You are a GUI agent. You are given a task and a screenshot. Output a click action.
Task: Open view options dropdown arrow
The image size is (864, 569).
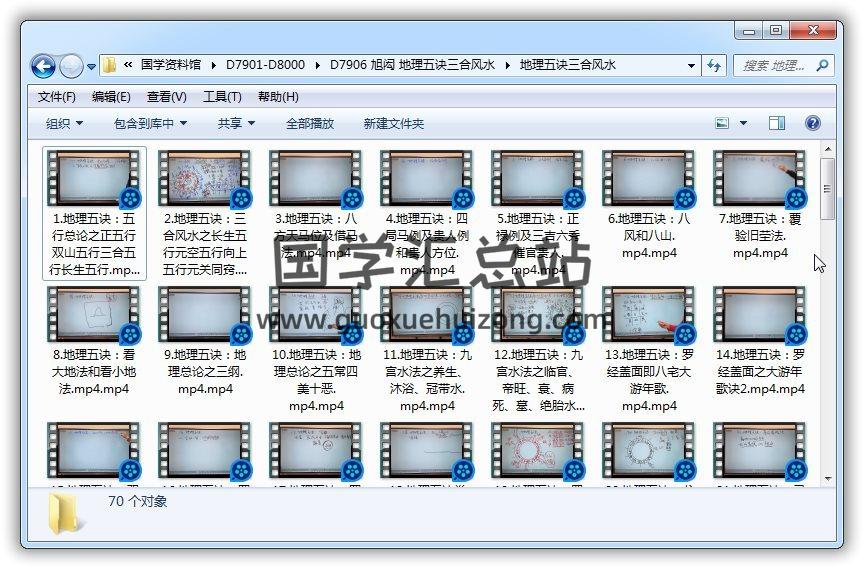pos(743,123)
